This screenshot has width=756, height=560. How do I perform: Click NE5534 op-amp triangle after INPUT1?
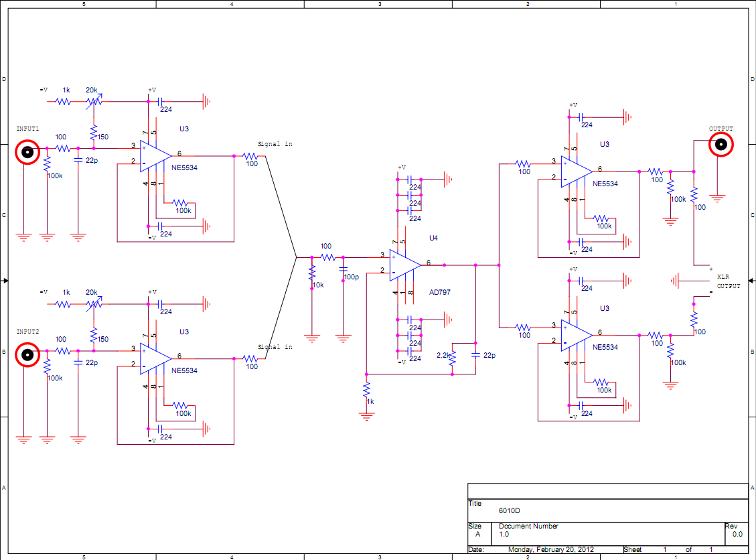155,156
